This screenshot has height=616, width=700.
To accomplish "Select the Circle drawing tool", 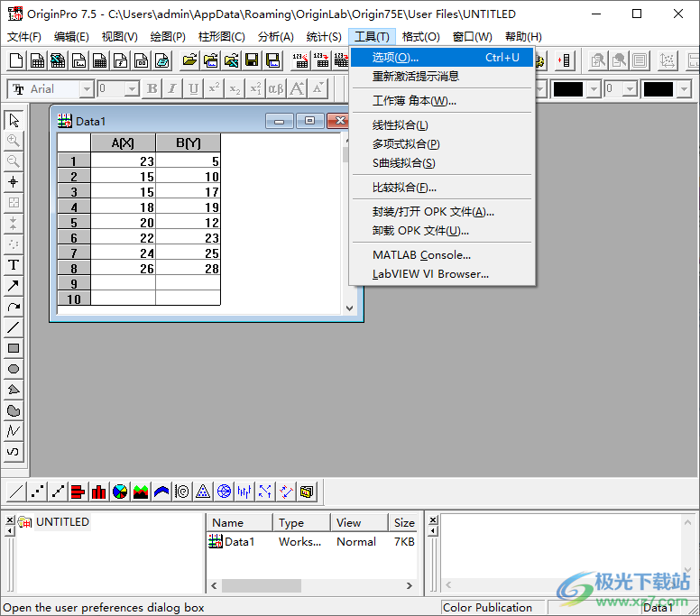I will 14,369.
